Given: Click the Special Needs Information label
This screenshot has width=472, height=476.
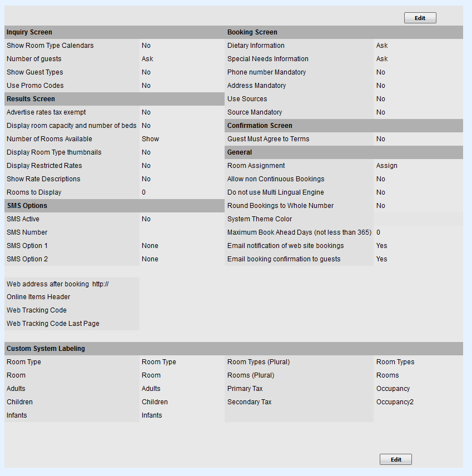Looking at the screenshot, I should 268,59.
